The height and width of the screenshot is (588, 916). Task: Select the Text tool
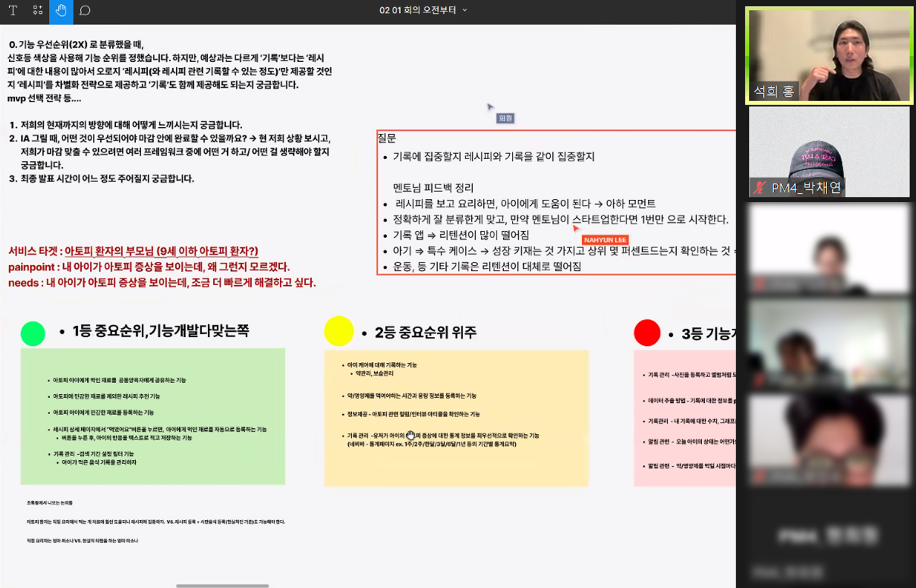point(13,10)
